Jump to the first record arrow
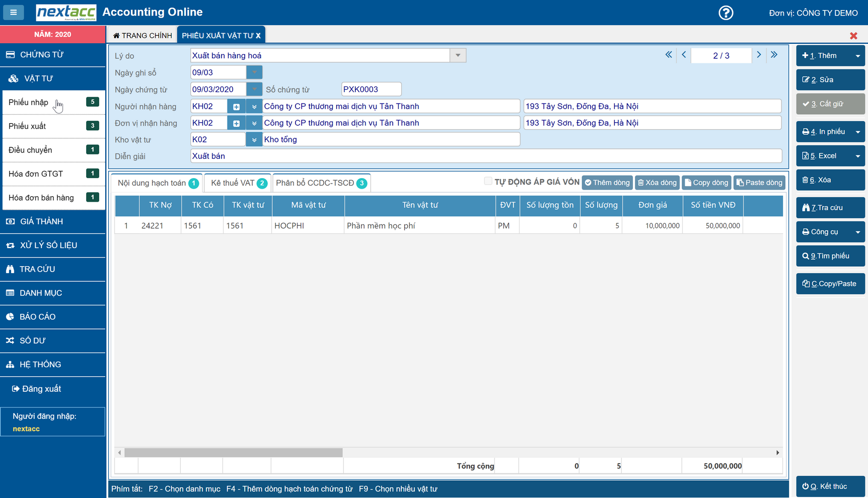Image resolution: width=868 pixels, height=498 pixels. point(669,55)
